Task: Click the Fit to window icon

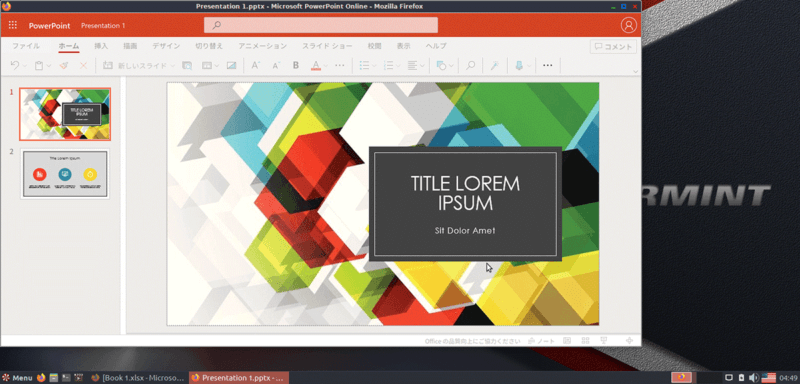Action: click(x=630, y=341)
